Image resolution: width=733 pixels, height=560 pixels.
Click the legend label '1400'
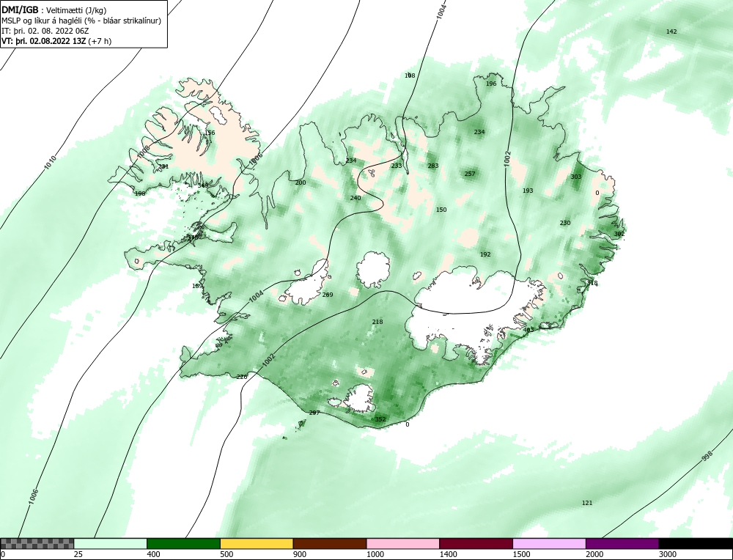point(447,554)
